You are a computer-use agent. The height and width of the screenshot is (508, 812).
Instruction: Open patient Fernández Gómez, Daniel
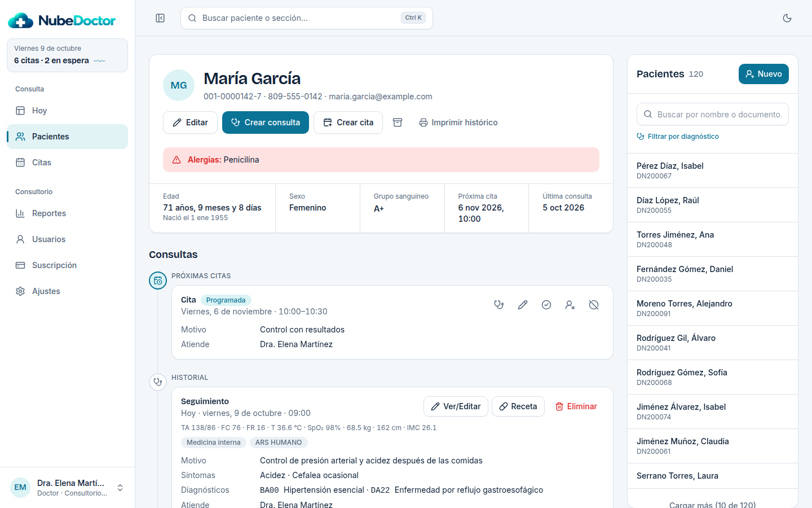click(713, 274)
